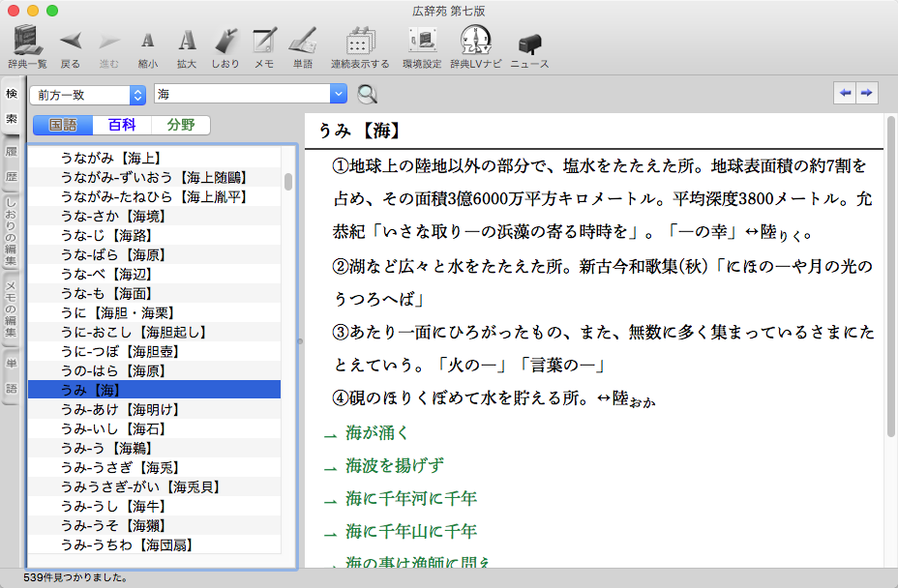
Task: Go to previous entry with left arrow
Action: coord(845,93)
